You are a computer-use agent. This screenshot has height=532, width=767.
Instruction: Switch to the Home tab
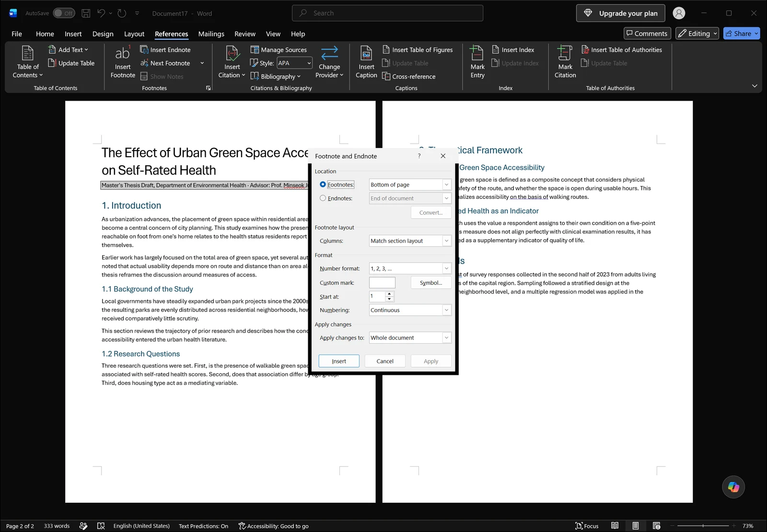pos(45,34)
